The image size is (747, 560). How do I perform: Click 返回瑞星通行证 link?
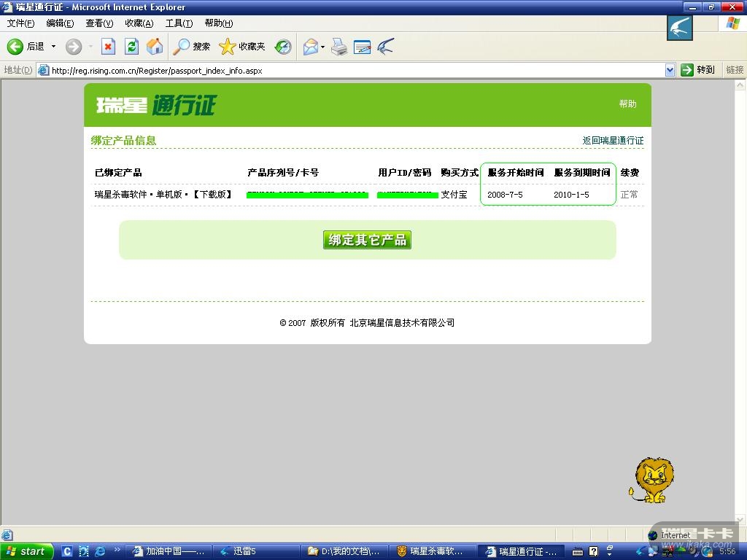tap(613, 141)
